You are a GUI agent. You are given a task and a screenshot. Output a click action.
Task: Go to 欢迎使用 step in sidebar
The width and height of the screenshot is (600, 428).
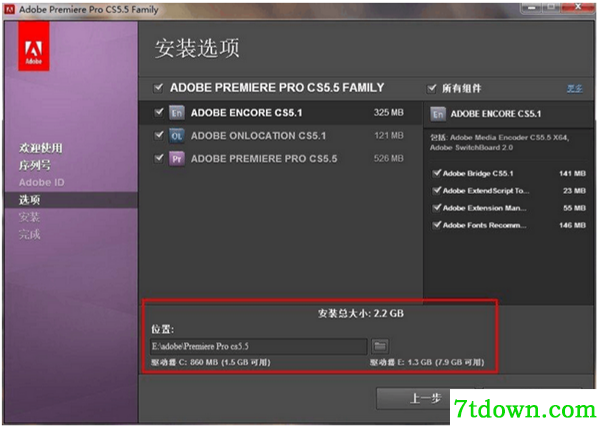tap(41, 148)
